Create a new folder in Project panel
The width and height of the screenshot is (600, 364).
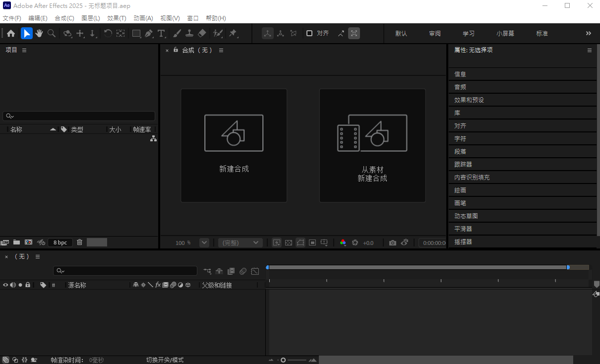click(16, 243)
